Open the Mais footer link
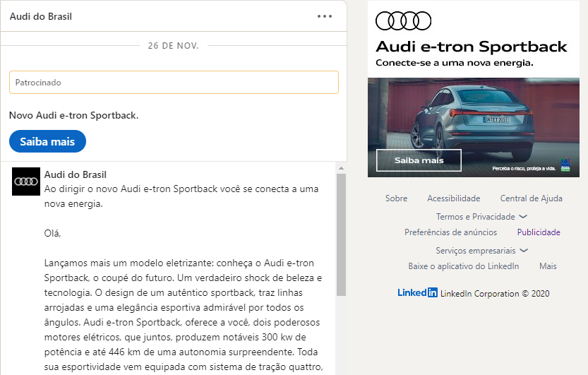Screen dimensions: 588x375 point(548,266)
